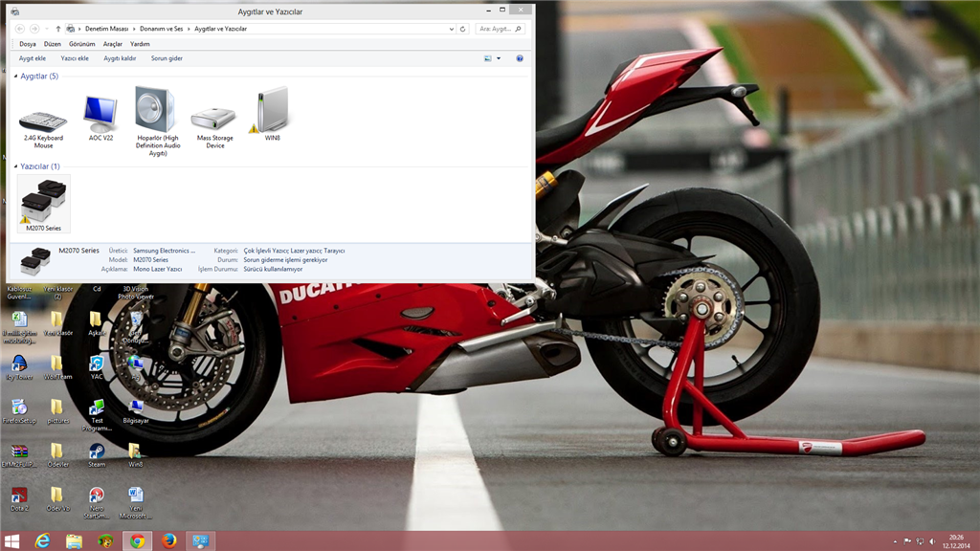This screenshot has height=551, width=980.
Task: Go back with the back arrow
Action: 20,29
